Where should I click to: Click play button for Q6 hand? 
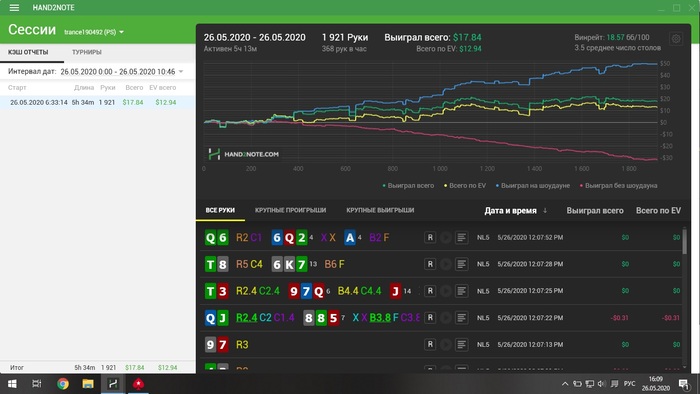(x=446, y=237)
